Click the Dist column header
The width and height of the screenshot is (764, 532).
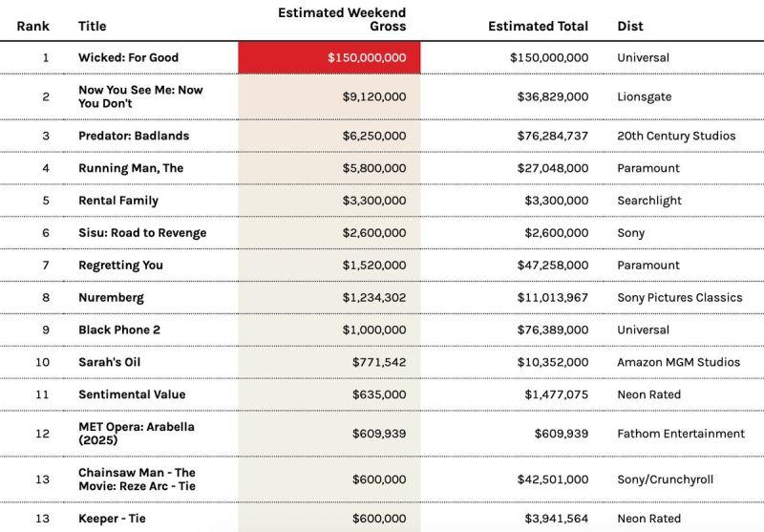click(x=629, y=26)
